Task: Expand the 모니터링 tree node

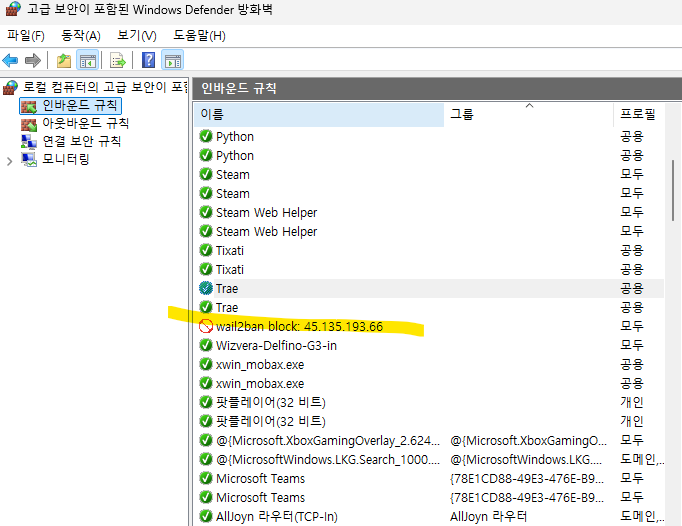Action: (10, 161)
